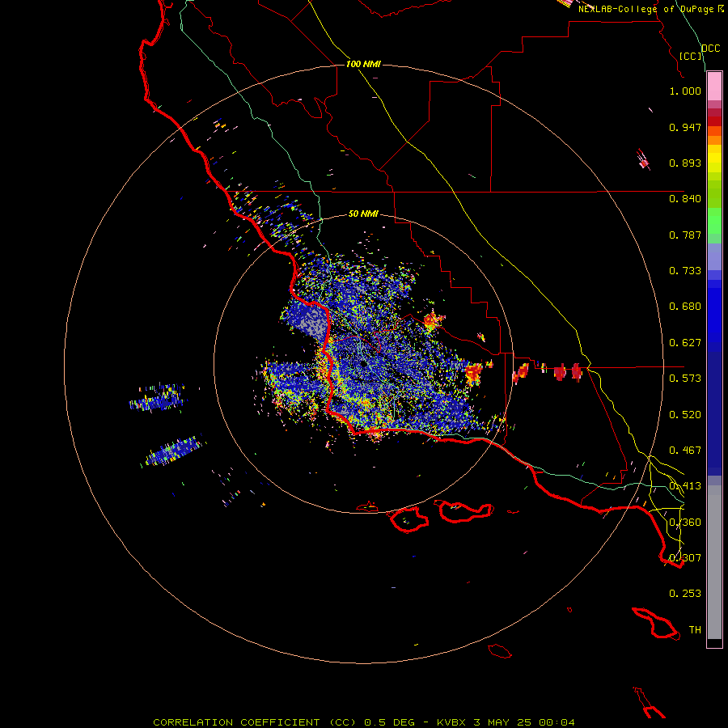Click the 00:04 timestamp in caption

tap(557, 722)
